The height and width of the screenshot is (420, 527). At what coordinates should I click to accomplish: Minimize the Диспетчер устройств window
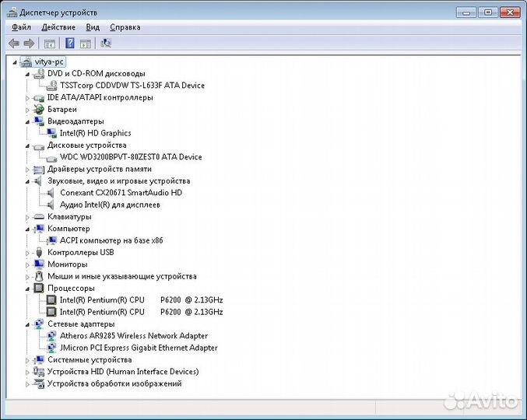point(466,12)
